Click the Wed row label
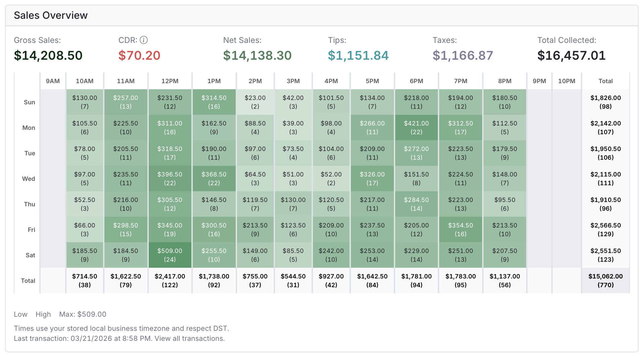The width and height of the screenshot is (644, 357). coord(29,178)
